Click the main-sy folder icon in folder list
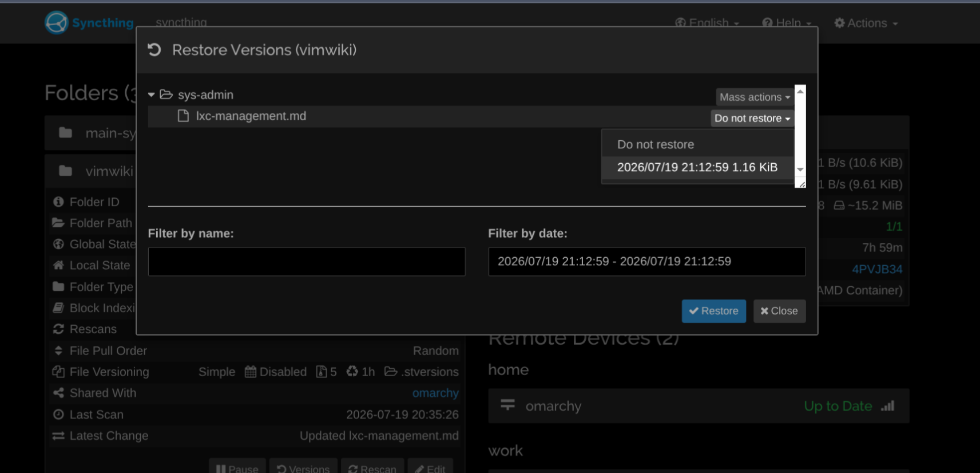 66,133
